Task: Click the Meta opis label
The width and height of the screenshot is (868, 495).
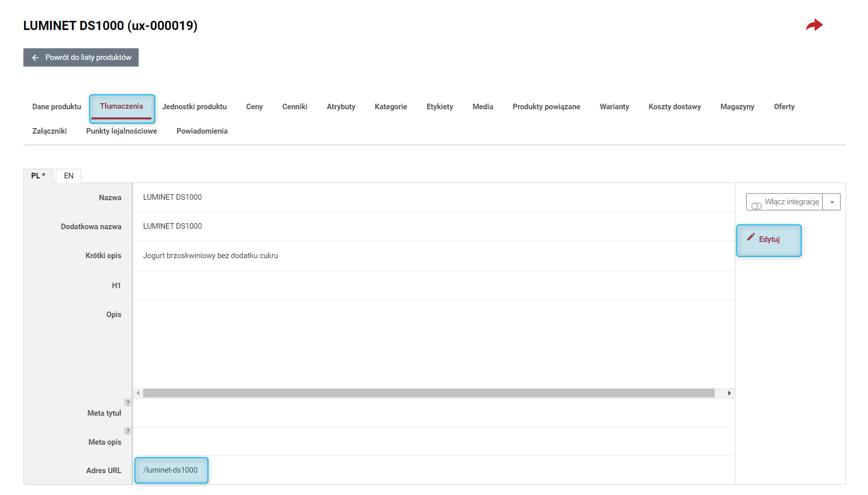Action: tap(105, 442)
